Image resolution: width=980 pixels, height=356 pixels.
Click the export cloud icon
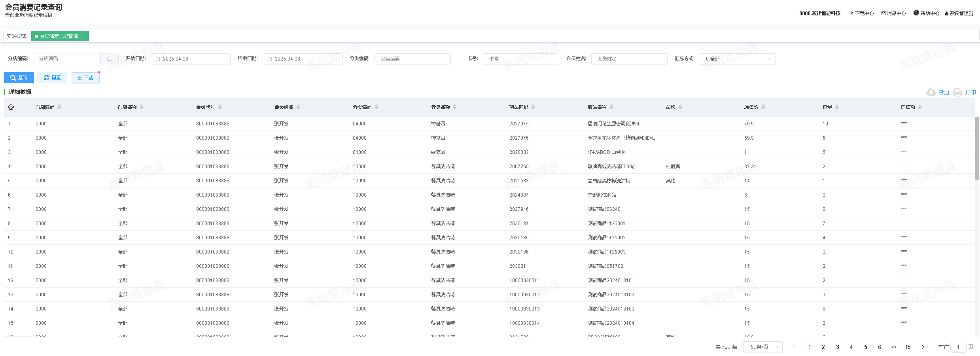tap(931, 92)
